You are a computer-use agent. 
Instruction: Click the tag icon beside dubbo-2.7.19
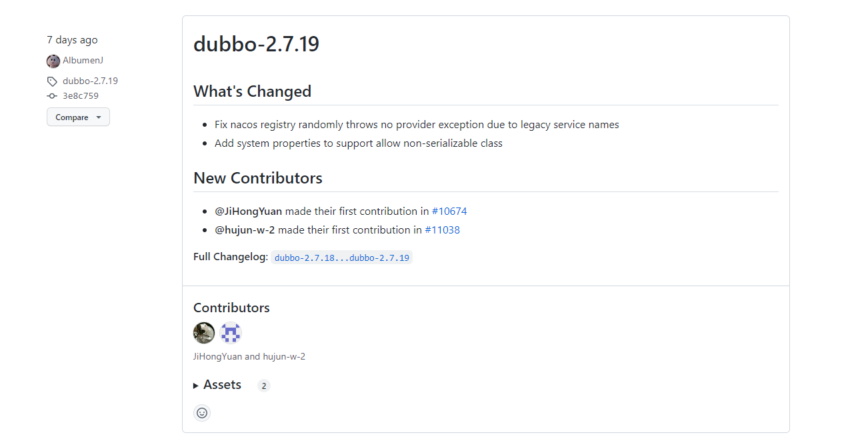(x=52, y=81)
